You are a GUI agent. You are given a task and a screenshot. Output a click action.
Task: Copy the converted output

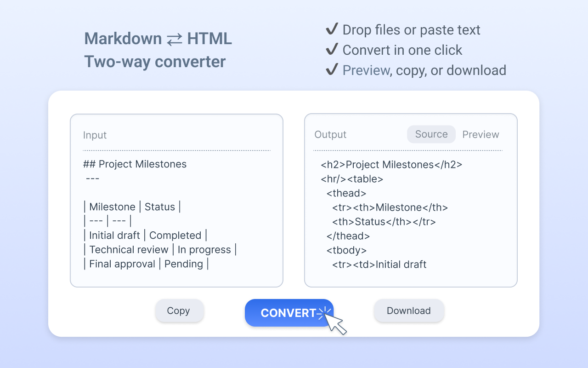click(x=179, y=311)
